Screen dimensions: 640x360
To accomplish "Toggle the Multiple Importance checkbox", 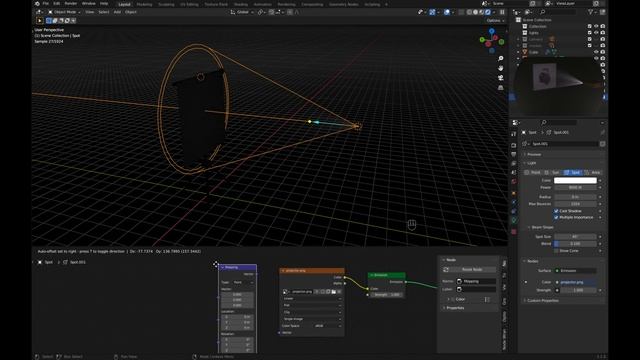I will tap(556, 218).
